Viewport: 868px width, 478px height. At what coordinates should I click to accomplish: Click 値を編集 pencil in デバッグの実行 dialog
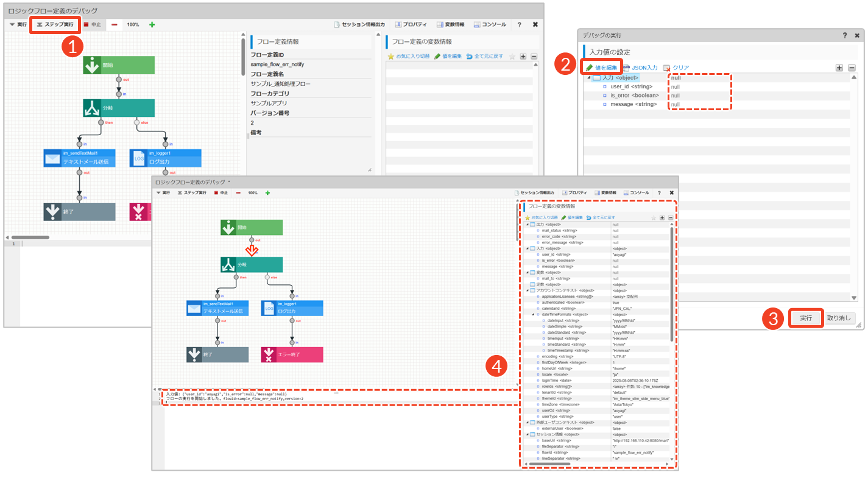point(601,68)
